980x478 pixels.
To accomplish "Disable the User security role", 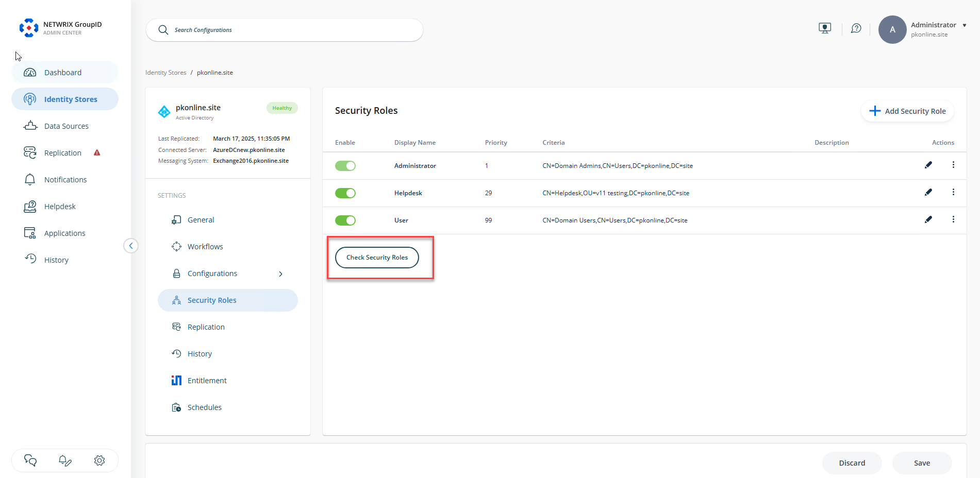I will coord(345,220).
